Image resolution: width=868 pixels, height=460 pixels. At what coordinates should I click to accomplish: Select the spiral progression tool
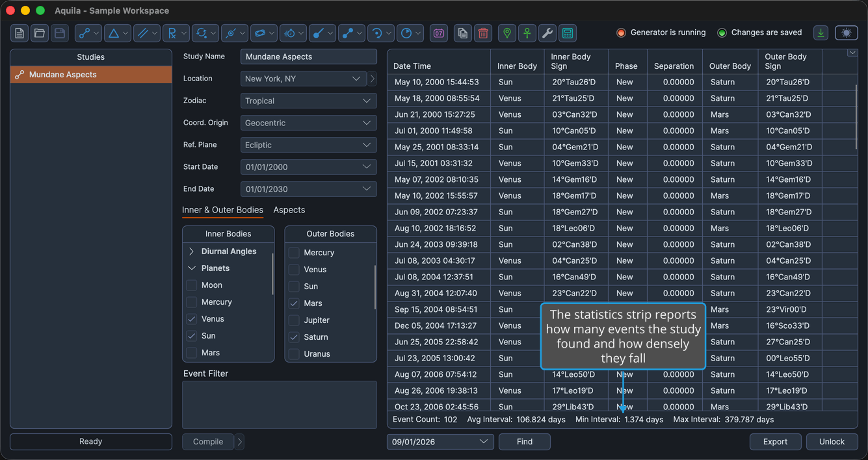(381, 33)
